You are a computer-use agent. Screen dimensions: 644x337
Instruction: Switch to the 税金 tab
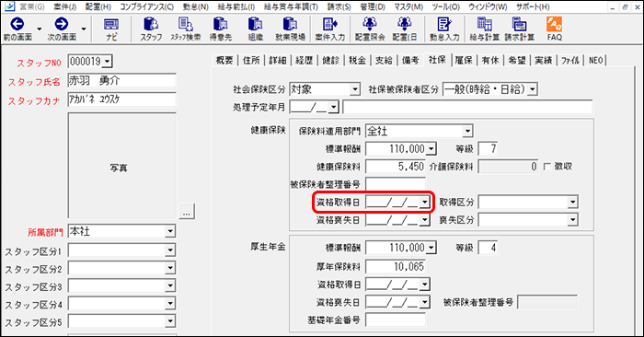pyautogui.click(x=357, y=61)
